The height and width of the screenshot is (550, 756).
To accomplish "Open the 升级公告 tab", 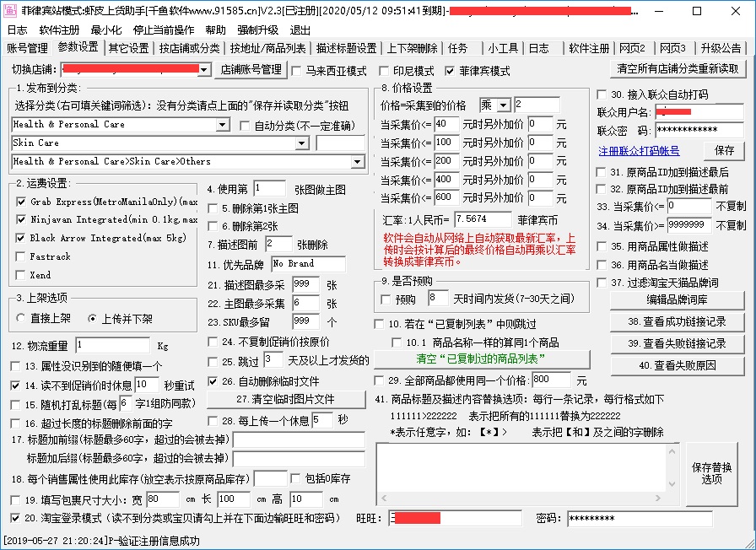I will [721, 48].
